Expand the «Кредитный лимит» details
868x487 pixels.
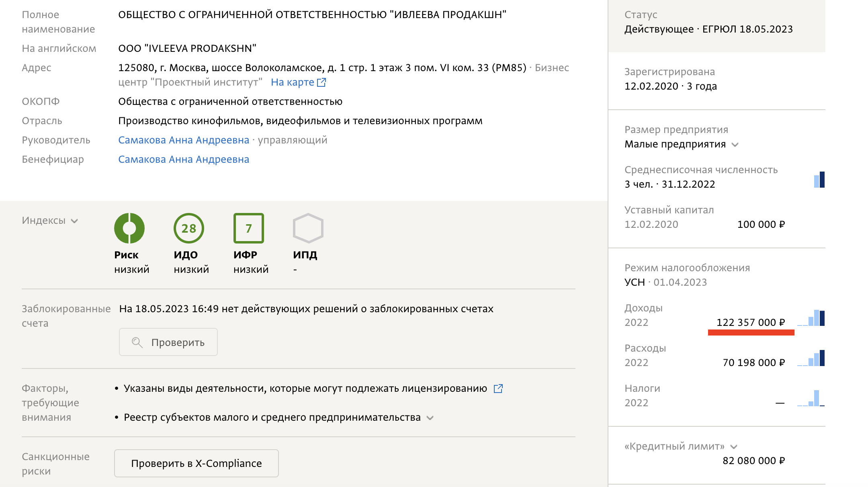coord(735,446)
